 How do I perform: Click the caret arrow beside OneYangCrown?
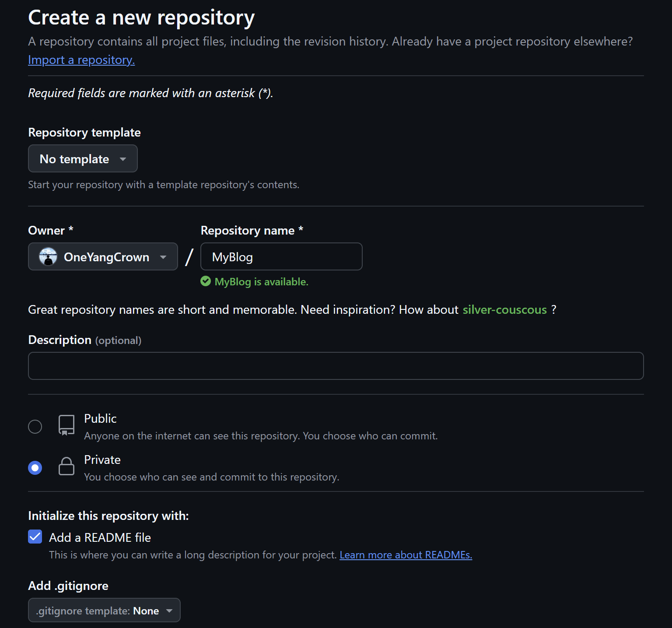pyautogui.click(x=163, y=257)
